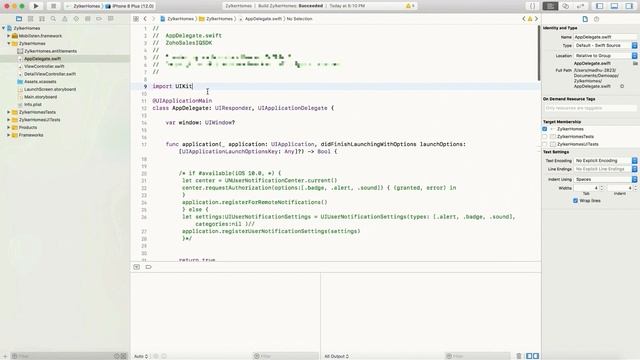Viewport: 640px width, 360px height.
Task: Open the Breakpoint navigator
Action: [99, 19]
